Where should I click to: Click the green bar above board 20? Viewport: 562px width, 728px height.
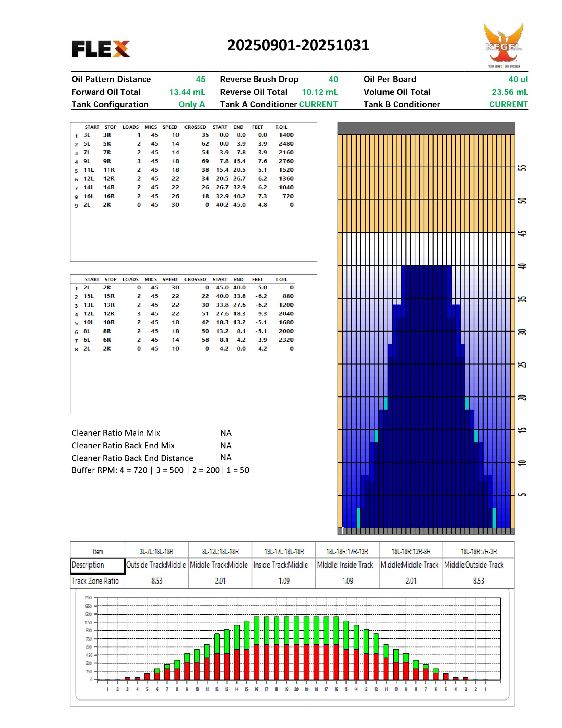pos(296,630)
